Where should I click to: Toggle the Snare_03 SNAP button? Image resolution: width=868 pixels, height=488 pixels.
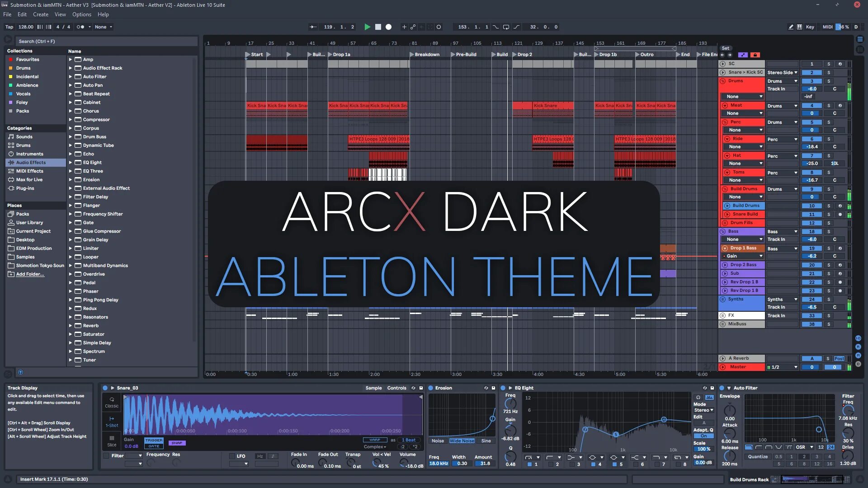(x=177, y=443)
